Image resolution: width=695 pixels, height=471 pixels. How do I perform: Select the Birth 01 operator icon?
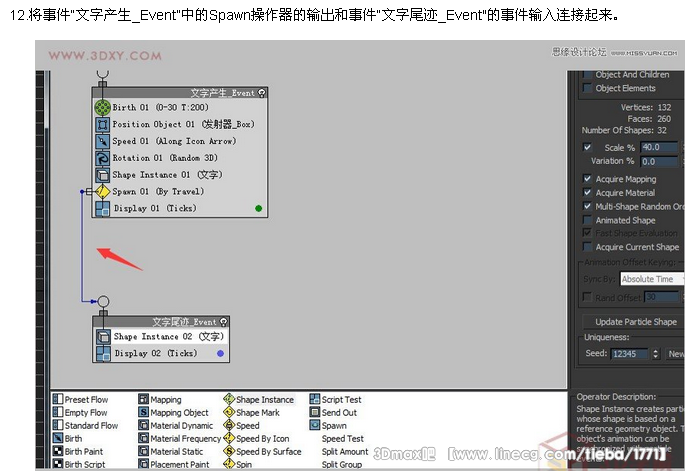tap(102, 107)
